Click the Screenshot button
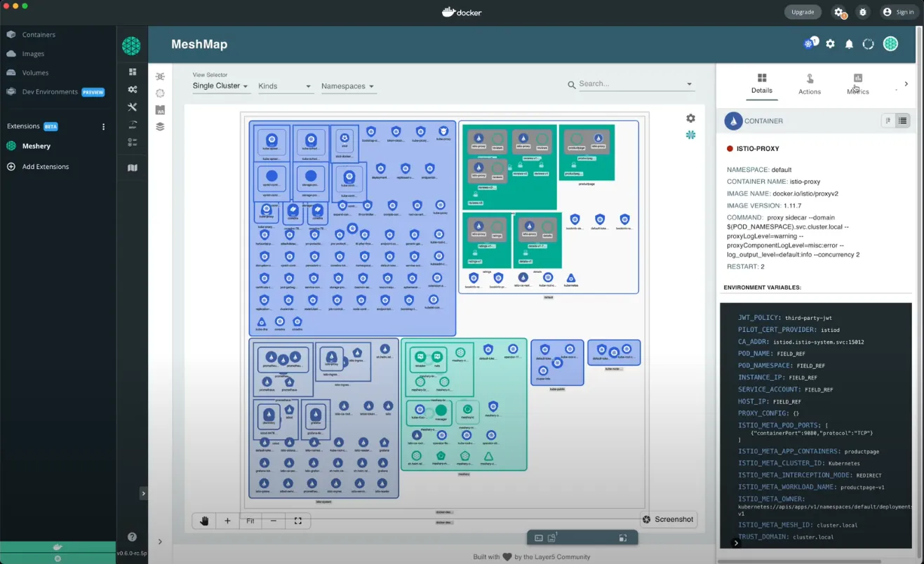The height and width of the screenshot is (564, 924). pos(667,519)
